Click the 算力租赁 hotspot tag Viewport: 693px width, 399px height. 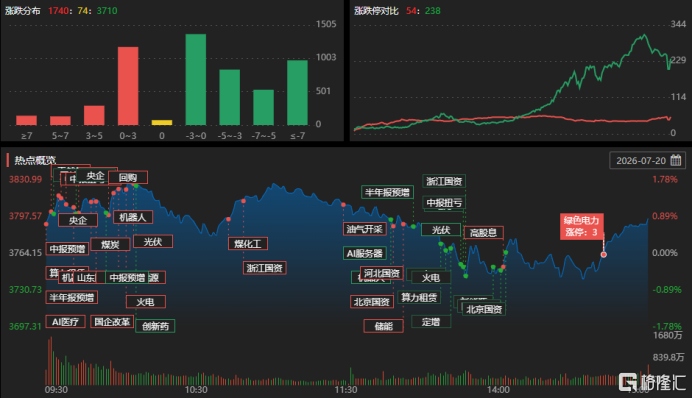(x=419, y=297)
